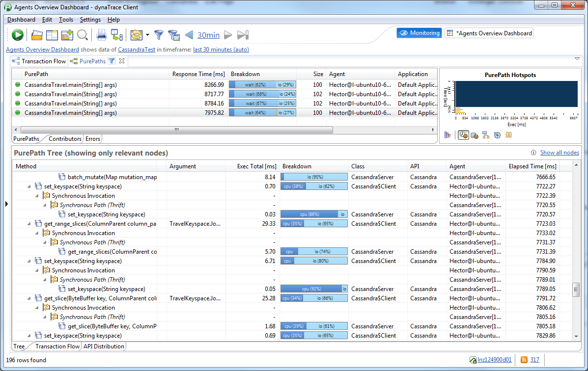This screenshot has width=588, height=371.
Task: Toggle the execution time hotspots clock-gear button
Action: [464, 135]
